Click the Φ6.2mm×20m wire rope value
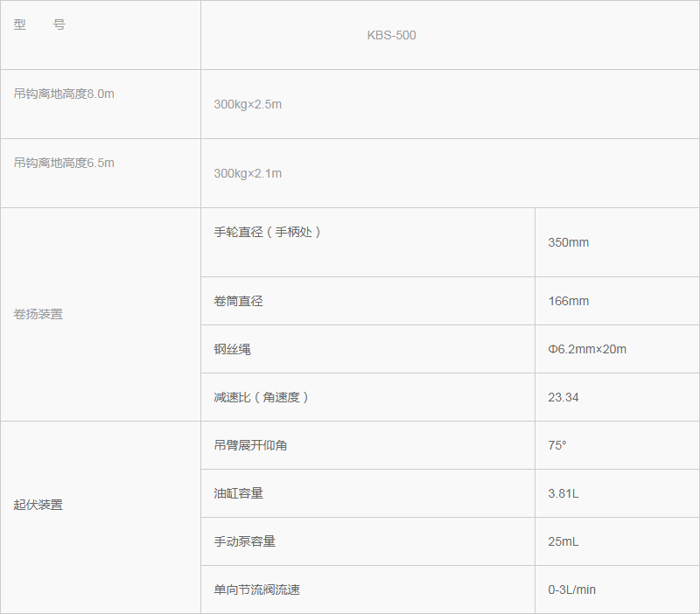 (x=586, y=349)
